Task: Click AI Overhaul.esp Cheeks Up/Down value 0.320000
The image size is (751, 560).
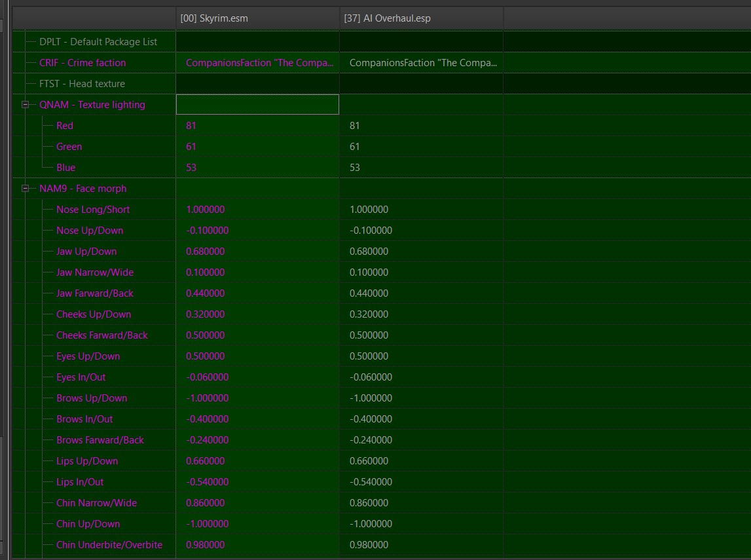Action: 369,314
